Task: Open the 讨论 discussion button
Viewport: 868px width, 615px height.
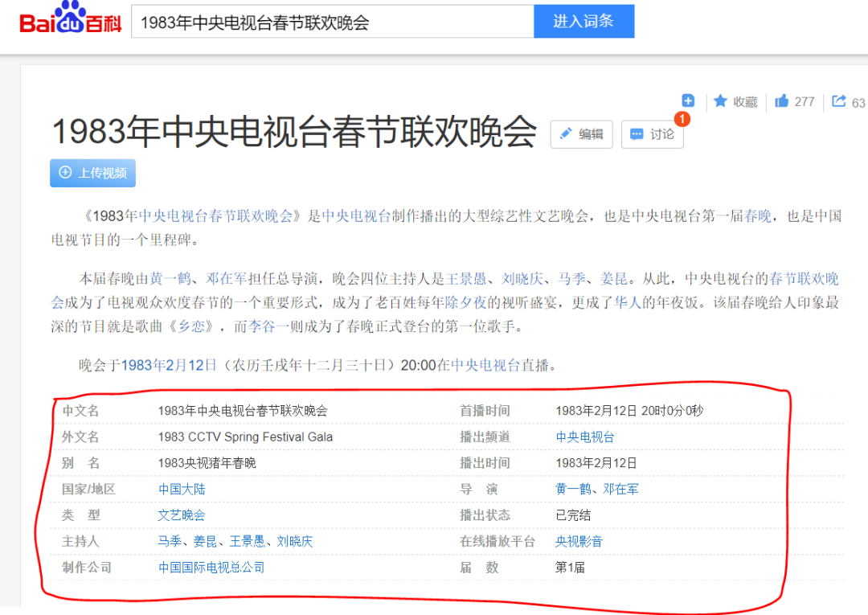Action: click(x=652, y=134)
